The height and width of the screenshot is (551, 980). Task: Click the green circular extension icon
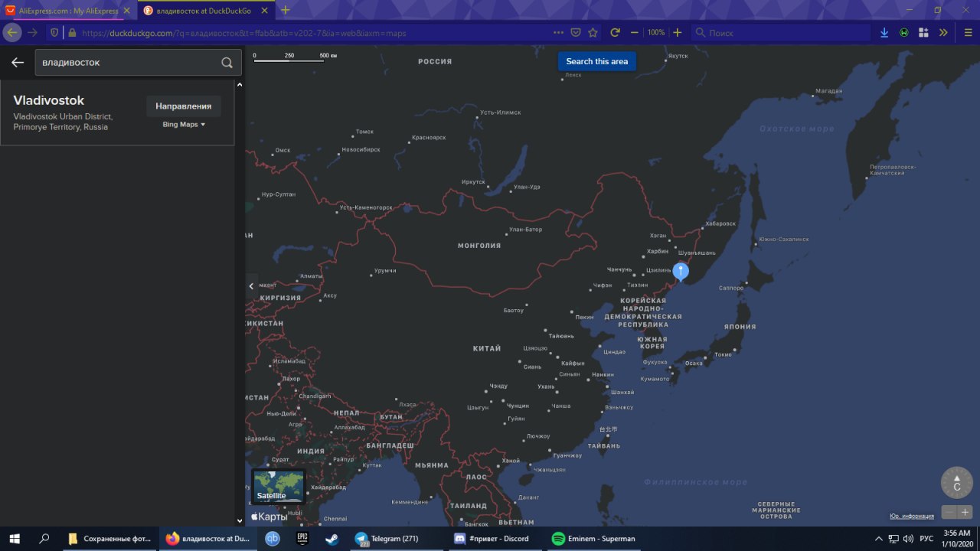pos(904,33)
